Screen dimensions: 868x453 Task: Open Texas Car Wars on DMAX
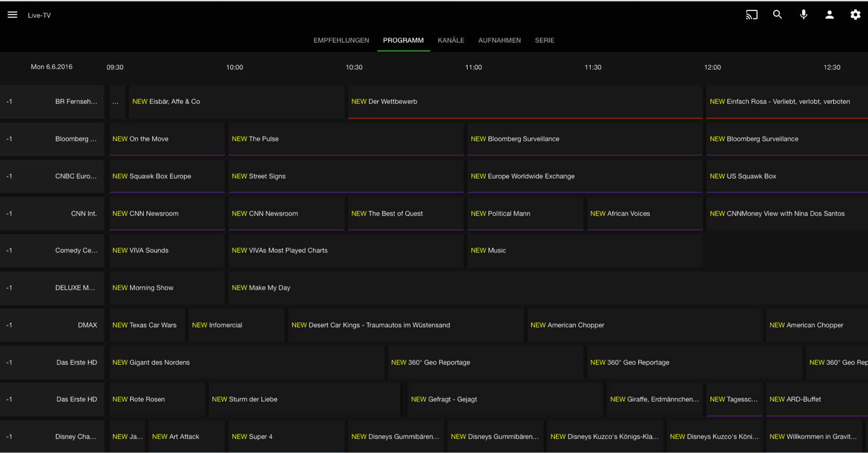(147, 325)
